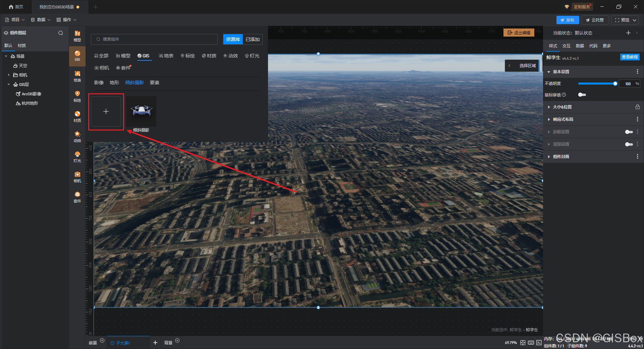Click the 搜索组件 search field

click(154, 39)
